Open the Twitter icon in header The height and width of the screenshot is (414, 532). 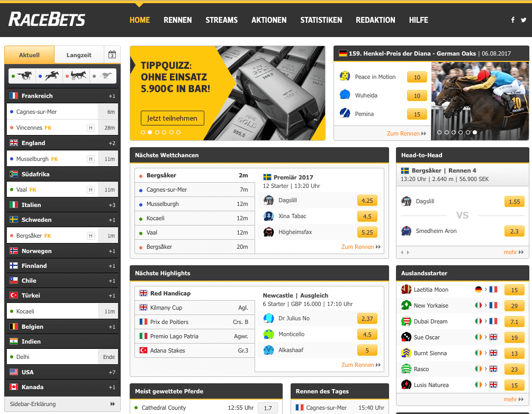pyautogui.click(x=524, y=20)
